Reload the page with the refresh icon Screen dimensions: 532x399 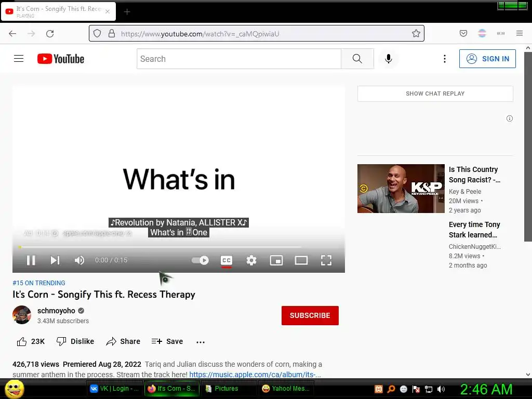[x=50, y=34]
